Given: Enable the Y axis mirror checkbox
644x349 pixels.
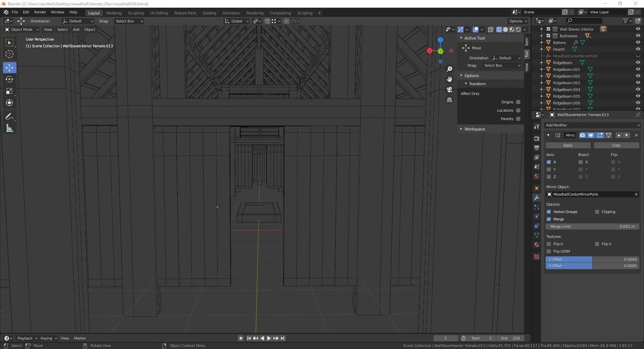Looking at the screenshot, I should tap(548, 169).
